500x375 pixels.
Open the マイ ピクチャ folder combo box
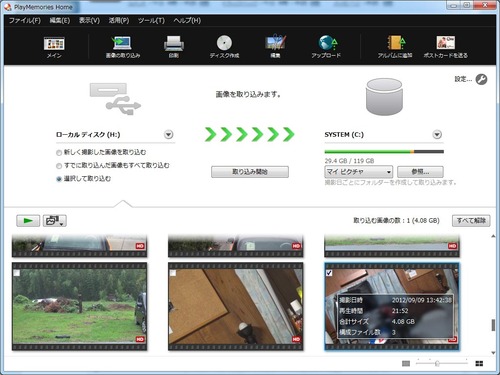(x=358, y=172)
